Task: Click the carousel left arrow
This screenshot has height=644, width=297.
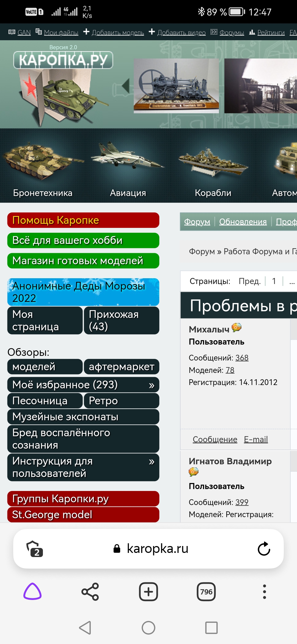Action: [126, 86]
